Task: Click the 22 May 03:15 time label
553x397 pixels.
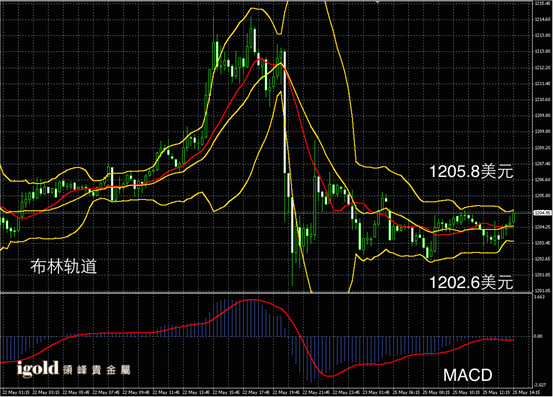Action: [x=46, y=392]
